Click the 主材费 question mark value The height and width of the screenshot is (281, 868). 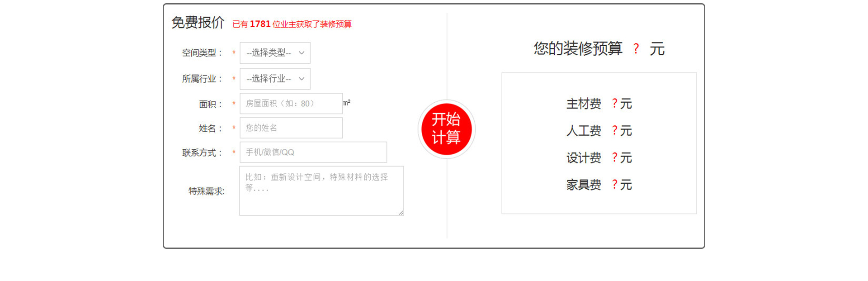(614, 104)
